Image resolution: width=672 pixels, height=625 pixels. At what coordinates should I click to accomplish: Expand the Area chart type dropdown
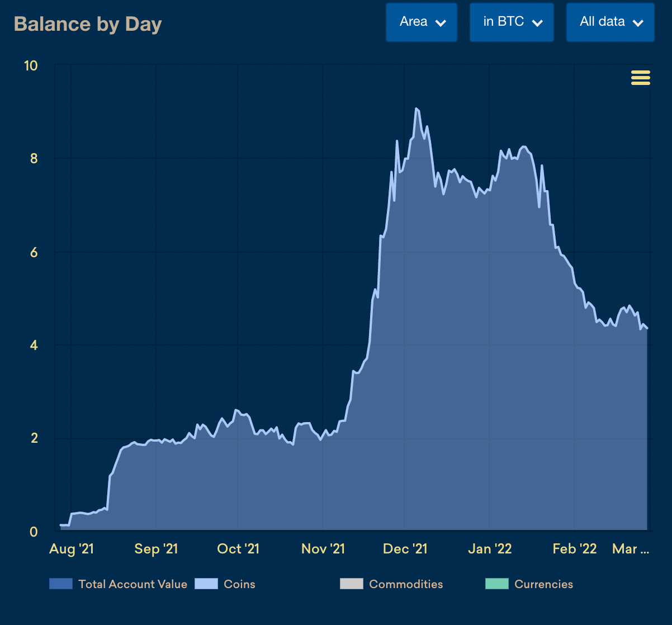click(x=422, y=22)
